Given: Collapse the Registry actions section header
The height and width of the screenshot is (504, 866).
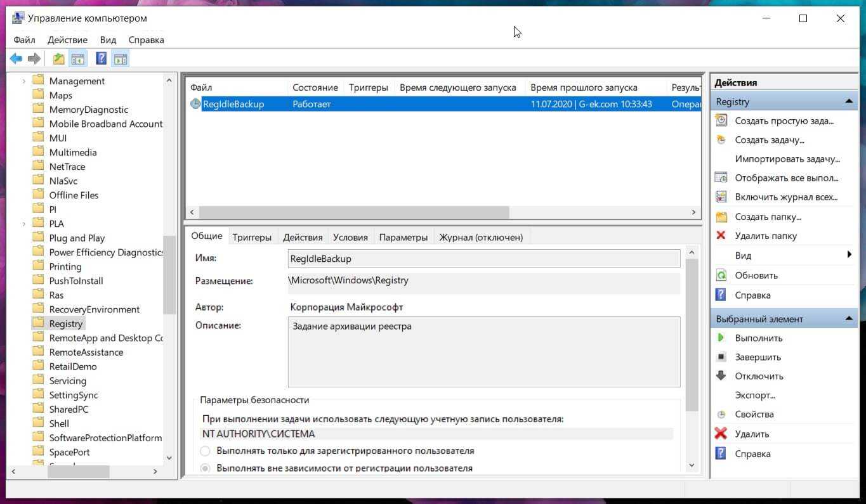Looking at the screenshot, I should pyautogui.click(x=848, y=101).
